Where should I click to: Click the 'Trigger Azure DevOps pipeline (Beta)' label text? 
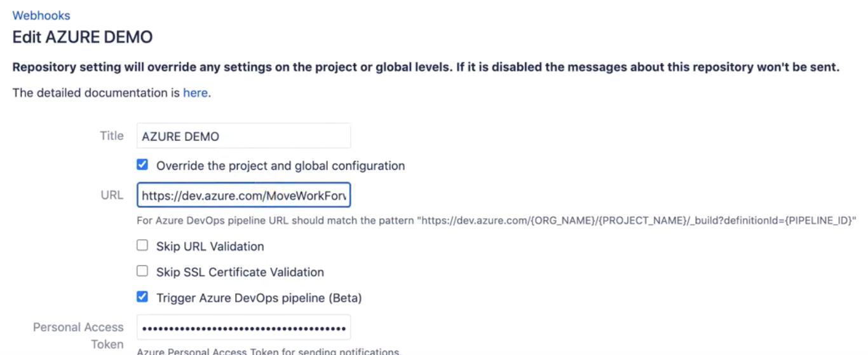(259, 298)
